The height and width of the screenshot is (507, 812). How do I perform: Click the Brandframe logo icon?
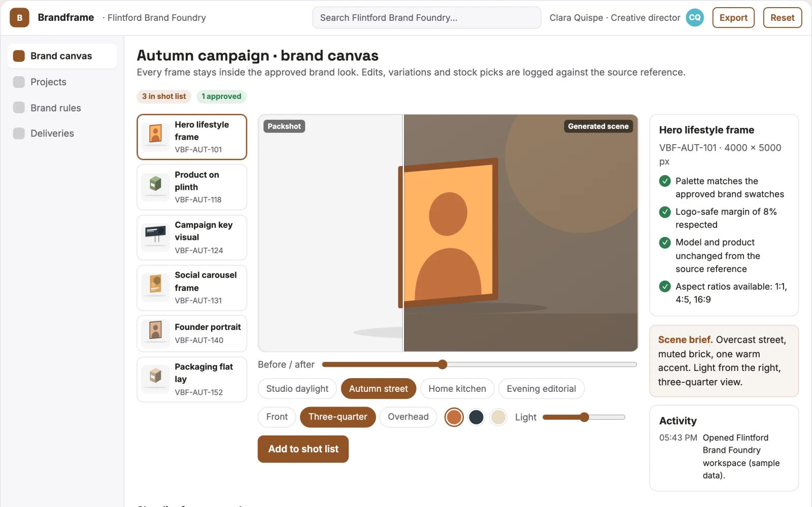20,18
